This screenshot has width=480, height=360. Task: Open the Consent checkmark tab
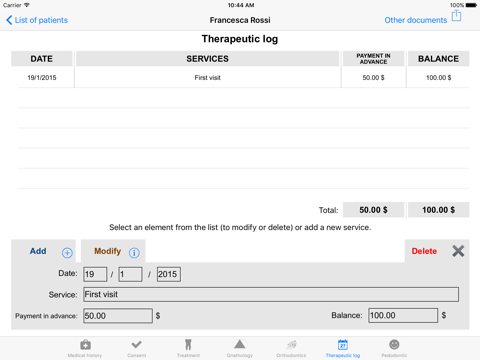137,348
